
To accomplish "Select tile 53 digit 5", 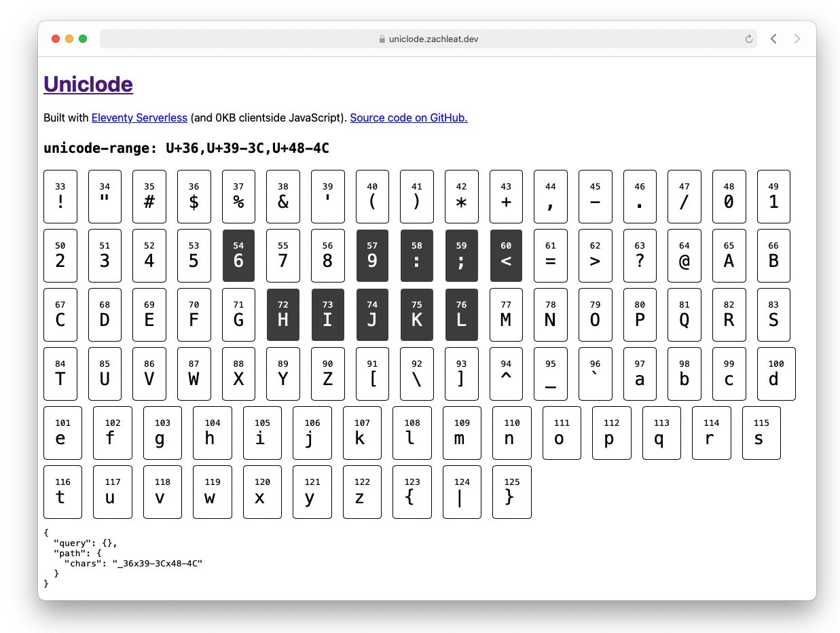I will (194, 255).
